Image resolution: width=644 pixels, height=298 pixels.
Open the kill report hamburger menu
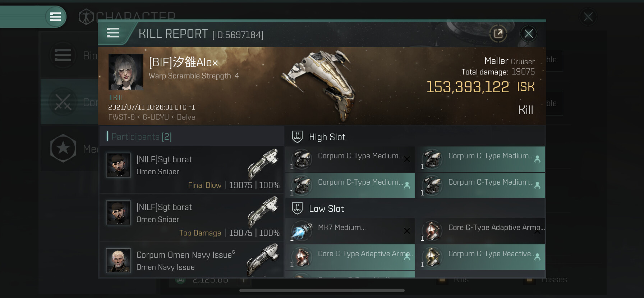point(113,33)
